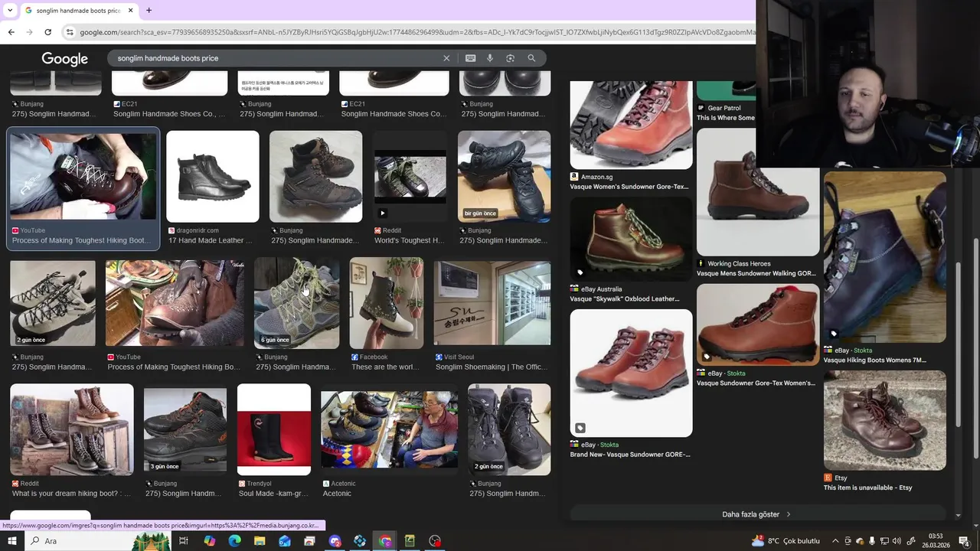Open the Bunjang boots image labeled 'bir gün önce'
The width and height of the screenshot is (980, 551).
(x=504, y=176)
